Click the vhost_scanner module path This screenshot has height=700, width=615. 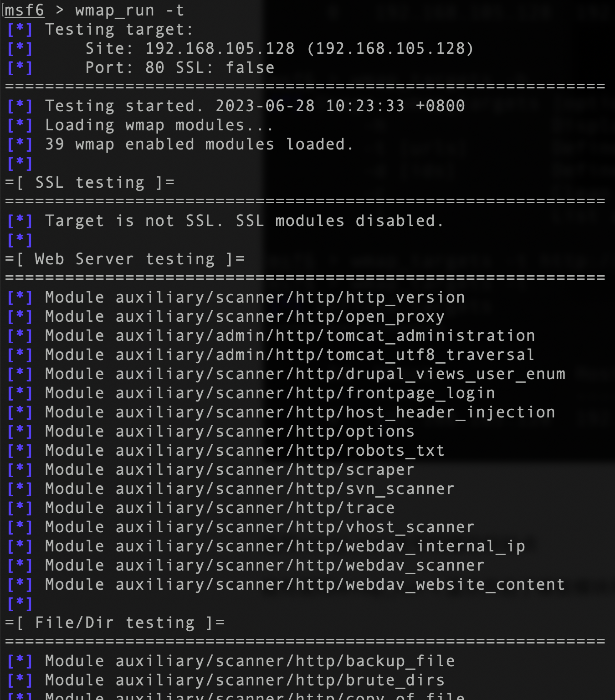295,527
